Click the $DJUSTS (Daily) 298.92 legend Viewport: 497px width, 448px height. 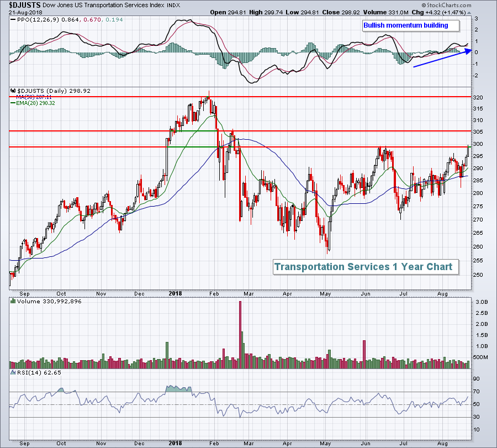point(54,91)
